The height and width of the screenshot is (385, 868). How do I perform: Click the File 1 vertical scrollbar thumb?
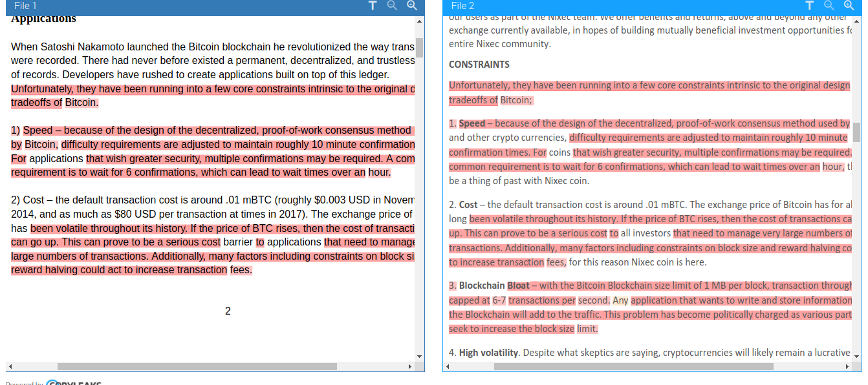point(419,48)
